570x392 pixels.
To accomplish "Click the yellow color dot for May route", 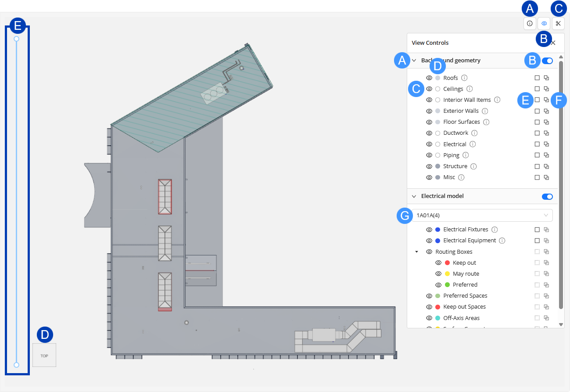I will (x=447, y=273).
